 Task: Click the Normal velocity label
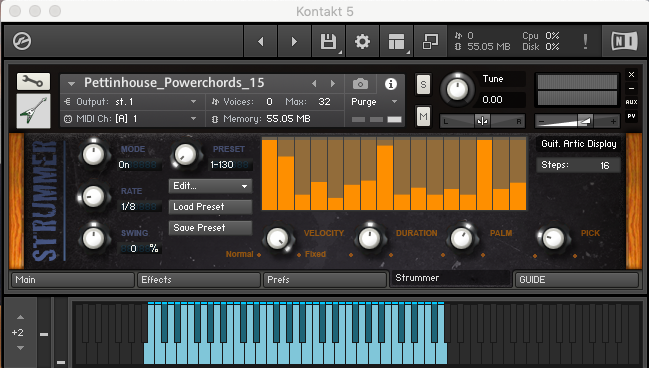click(240, 254)
